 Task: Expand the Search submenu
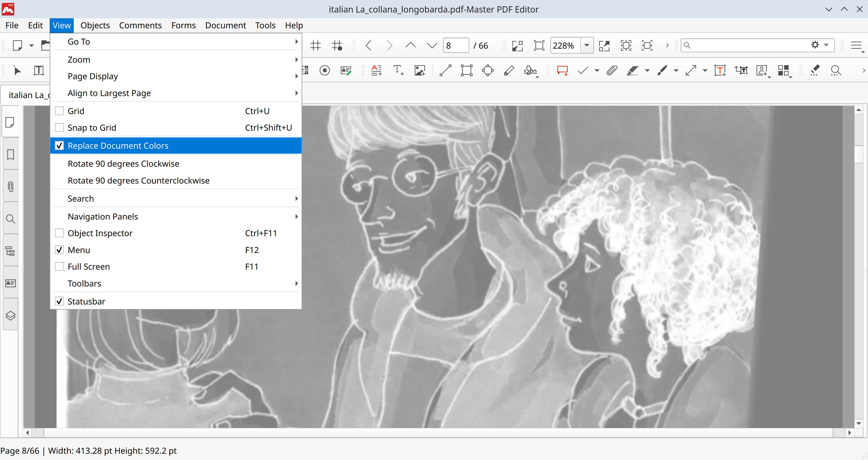click(x=176, y=198)
